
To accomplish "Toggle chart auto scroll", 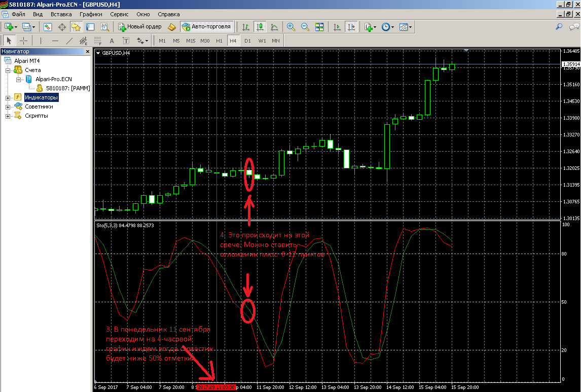I will (x=337, y=27).
